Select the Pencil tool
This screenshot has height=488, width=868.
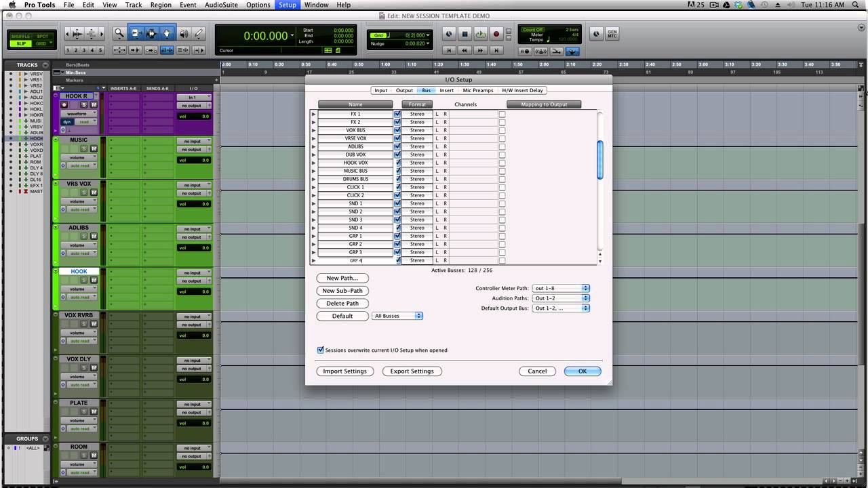pyautogui.click(x=199, y=33)
